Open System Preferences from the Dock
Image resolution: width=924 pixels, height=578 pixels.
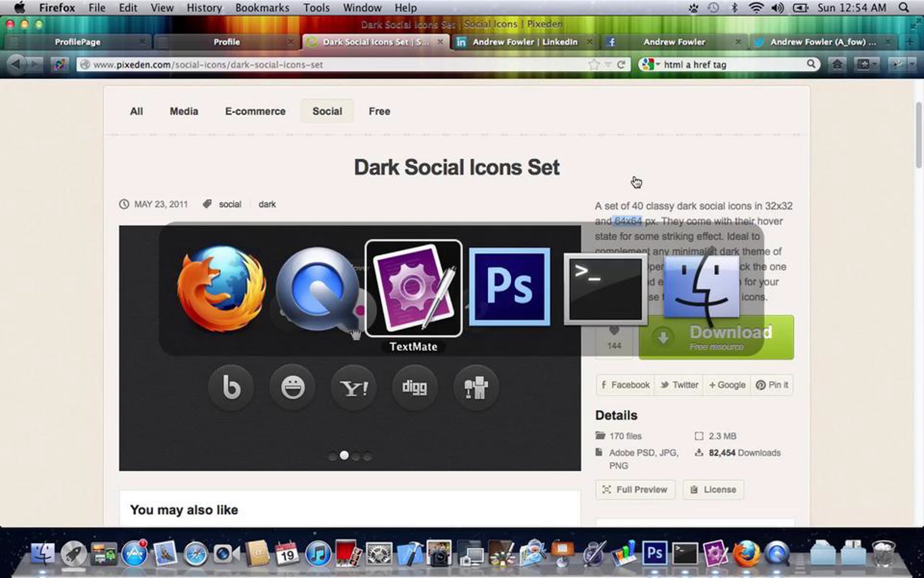[x=379, y=554]
